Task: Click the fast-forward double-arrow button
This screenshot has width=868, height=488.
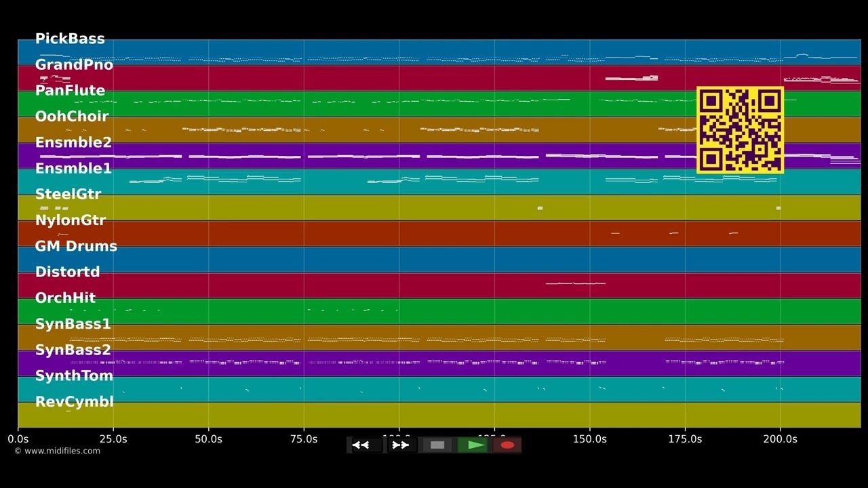Action: 401,445
